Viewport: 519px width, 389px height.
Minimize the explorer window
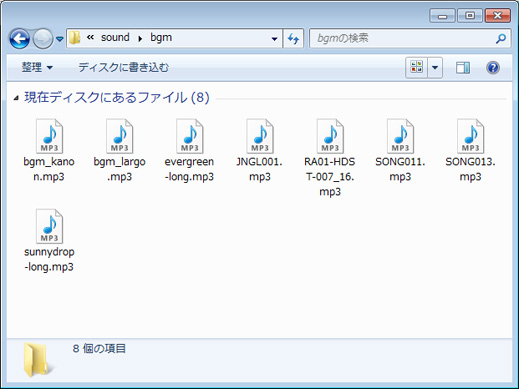pos(442,16)
